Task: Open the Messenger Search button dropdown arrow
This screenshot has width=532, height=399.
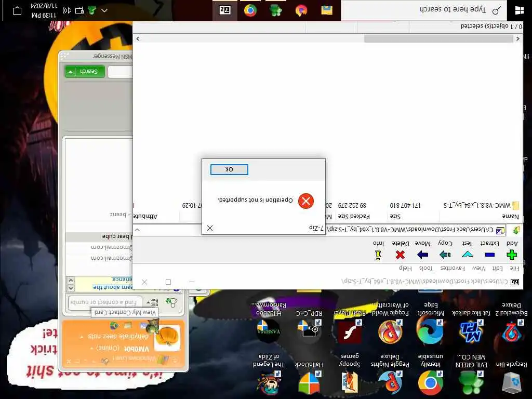Action: pyautogui.click(x=70, y=72)
